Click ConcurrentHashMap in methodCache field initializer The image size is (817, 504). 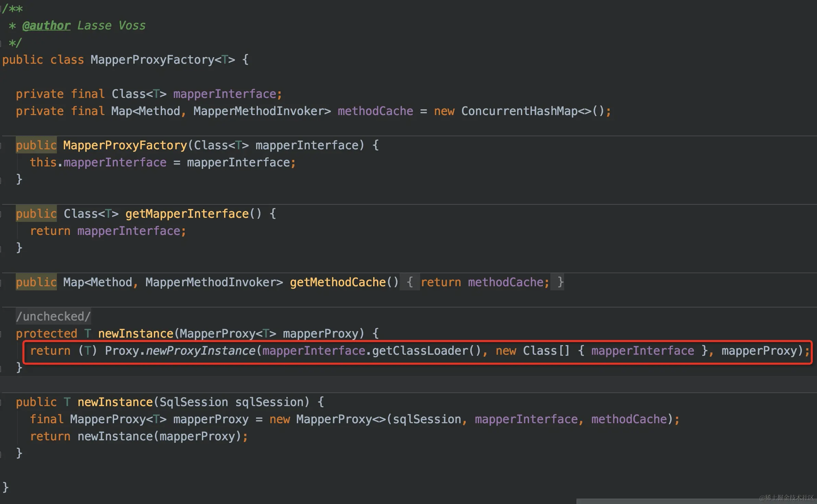[x=519, y=111]
